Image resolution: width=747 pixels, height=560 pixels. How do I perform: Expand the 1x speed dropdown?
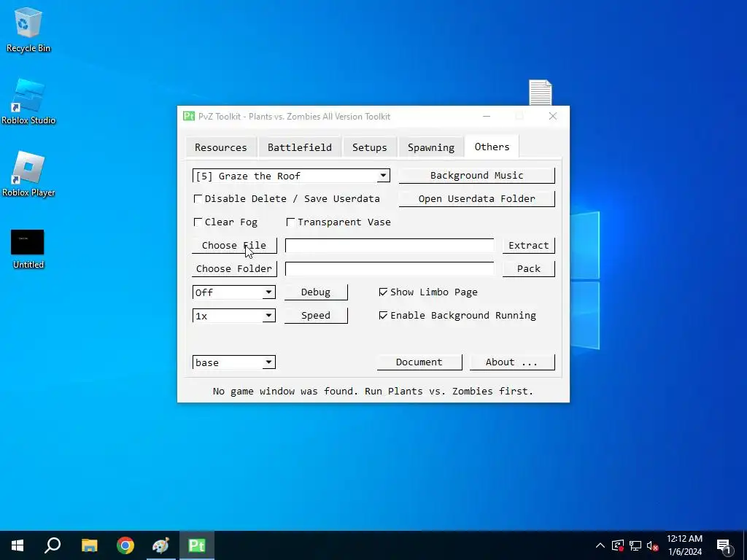pos(268,315)
